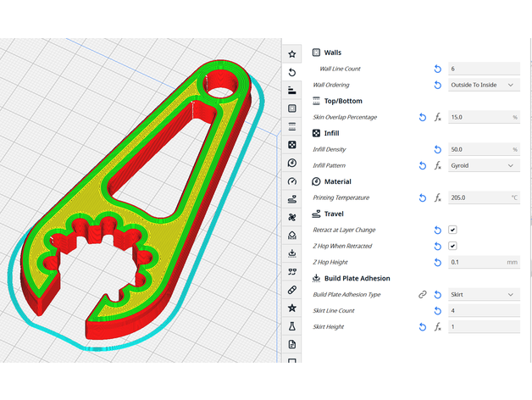
Task: Open the Wall Ordering dropdown
Action: pyautogui.click(x=484, y=85)
